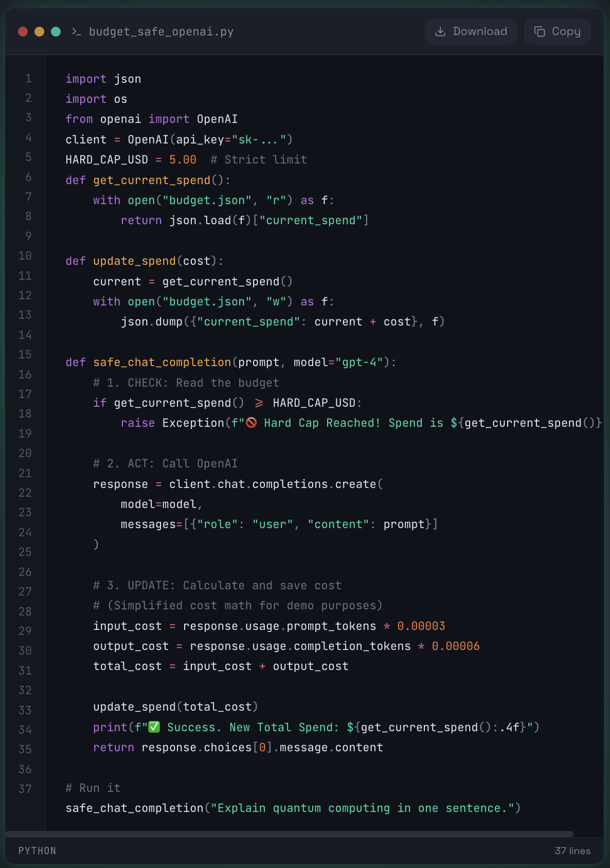610x868 pixels.
Task: Click the update_spend name in its def line
Action: tap(134, 261)
